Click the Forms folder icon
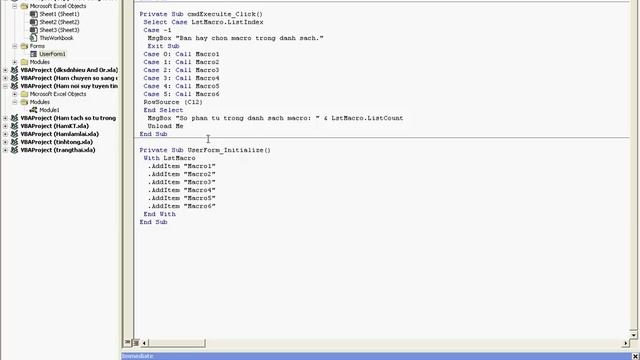 [x=24, y=46]
